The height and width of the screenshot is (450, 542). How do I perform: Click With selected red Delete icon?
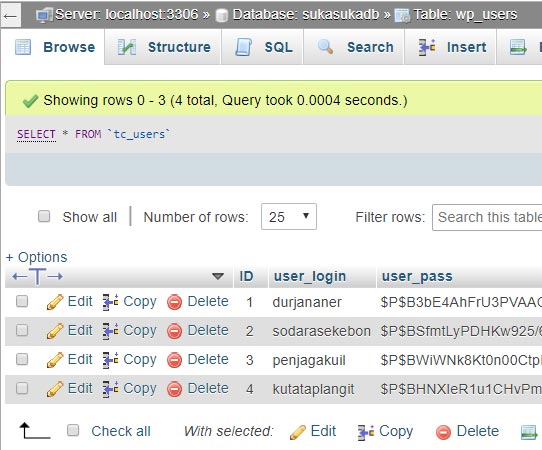tap(443, 432)
